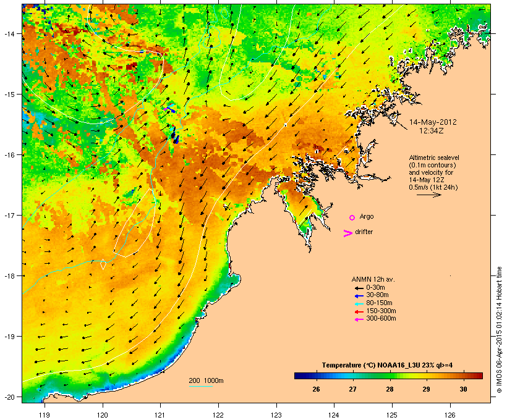The image size is (507, 420).
Task: Click the blue 30-80m legend arrow
Action: click(x=359, y=296)
